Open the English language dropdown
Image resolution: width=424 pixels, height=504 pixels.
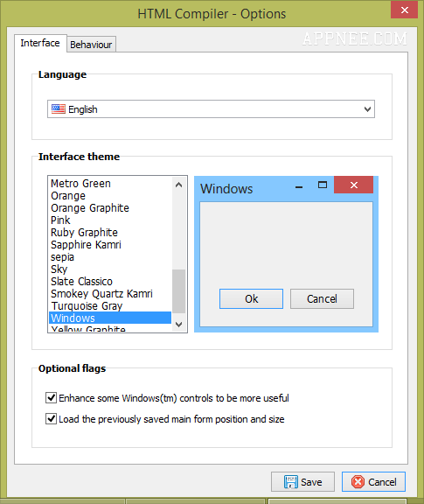pyautogui.click(x=211, y=109)
